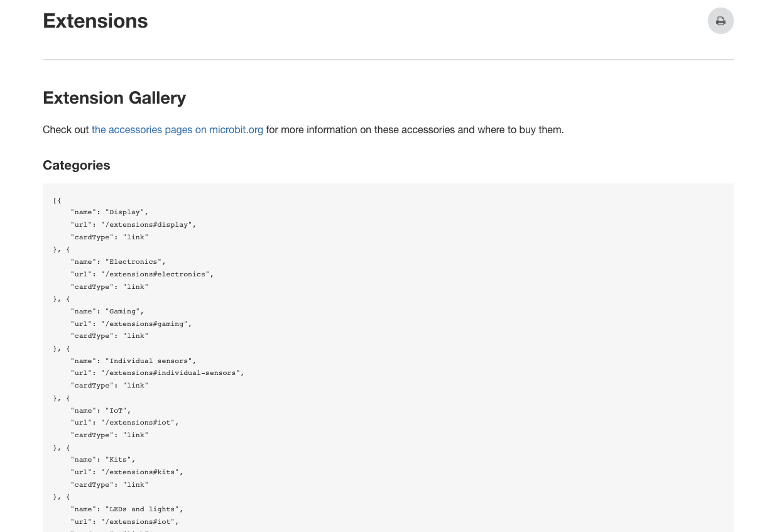The width and height of the screenshot is (762, 532).
Task: Click the print page icon
Action: [721, 21]
